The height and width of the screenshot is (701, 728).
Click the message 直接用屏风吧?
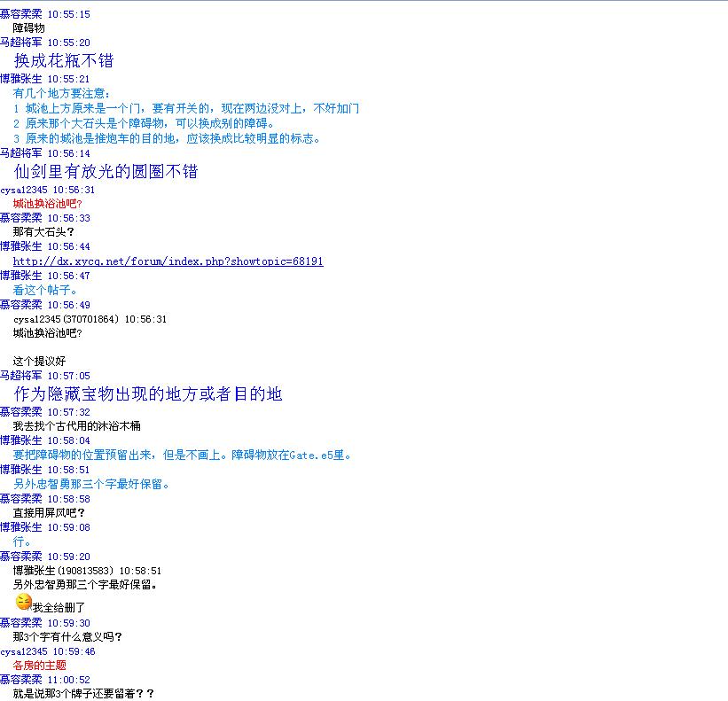(49, 512)
